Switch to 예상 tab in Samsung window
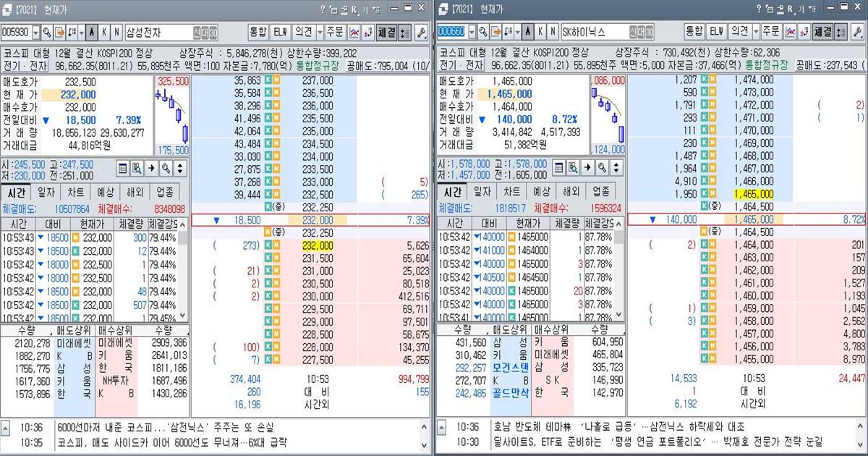 pyautogui.click(x=106, y=192)
